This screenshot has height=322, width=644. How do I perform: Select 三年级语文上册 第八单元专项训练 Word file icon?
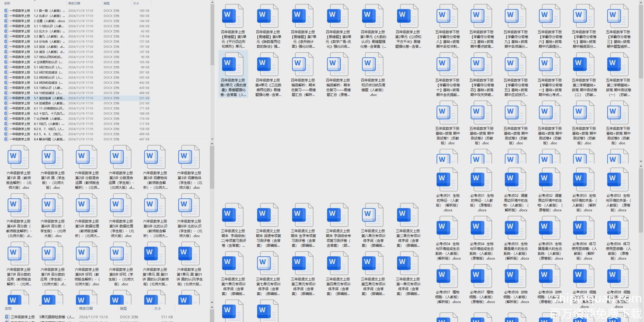pyautogui.click(x=373, y=214)
